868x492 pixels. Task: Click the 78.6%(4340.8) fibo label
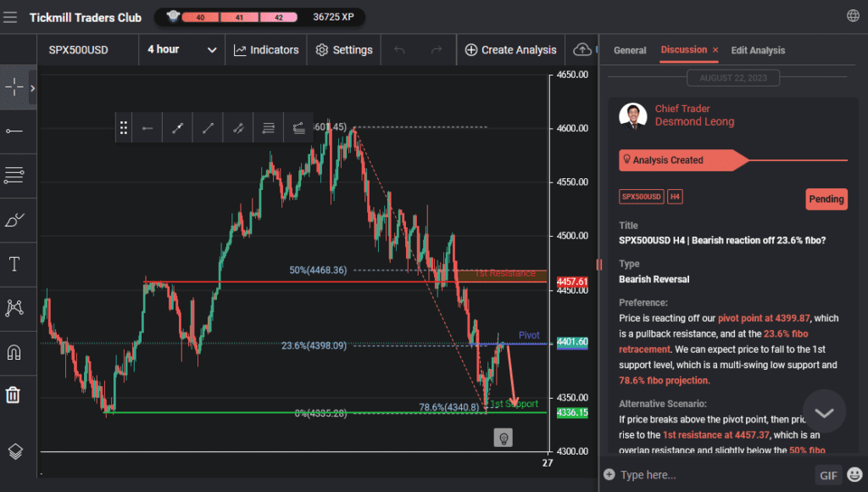[449, 407]
